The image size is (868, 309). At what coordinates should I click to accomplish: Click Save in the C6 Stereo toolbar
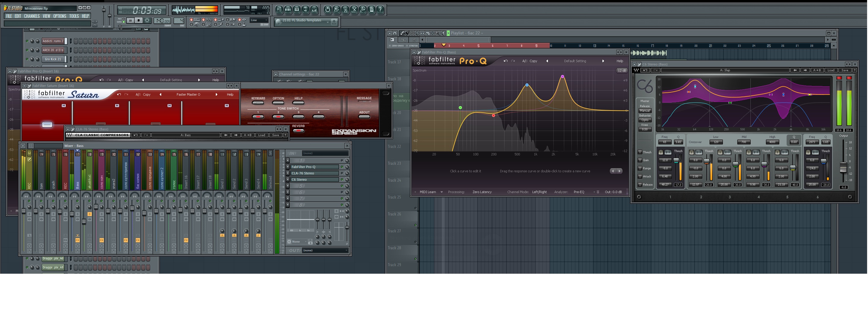click(x=844, y=70)
